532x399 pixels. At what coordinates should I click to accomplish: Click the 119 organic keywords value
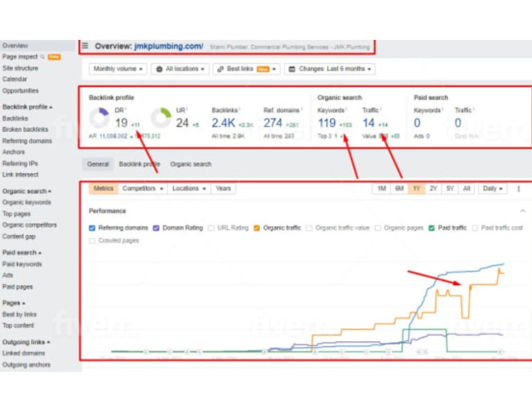click(x=327, y=123)
